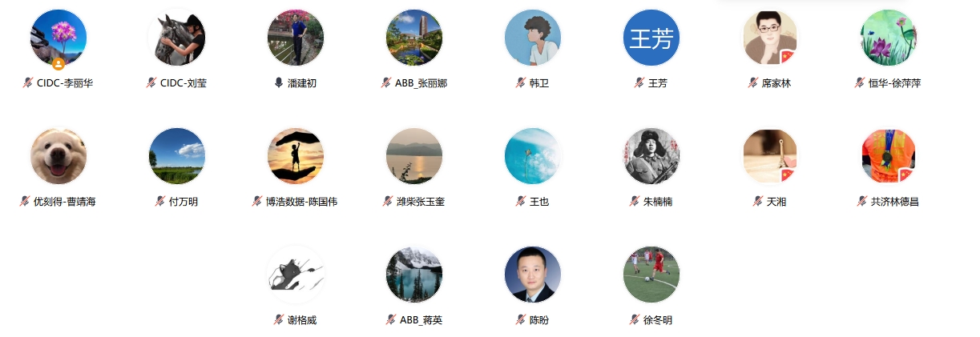
Task: Click the horse photo avatar of CIDC-刘莹
Action: 177,38
